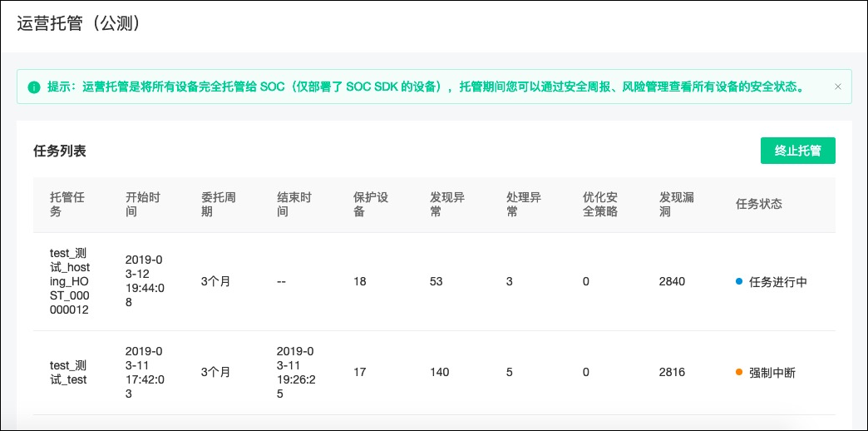Click the 保护设备 column header

click(370, 205)
